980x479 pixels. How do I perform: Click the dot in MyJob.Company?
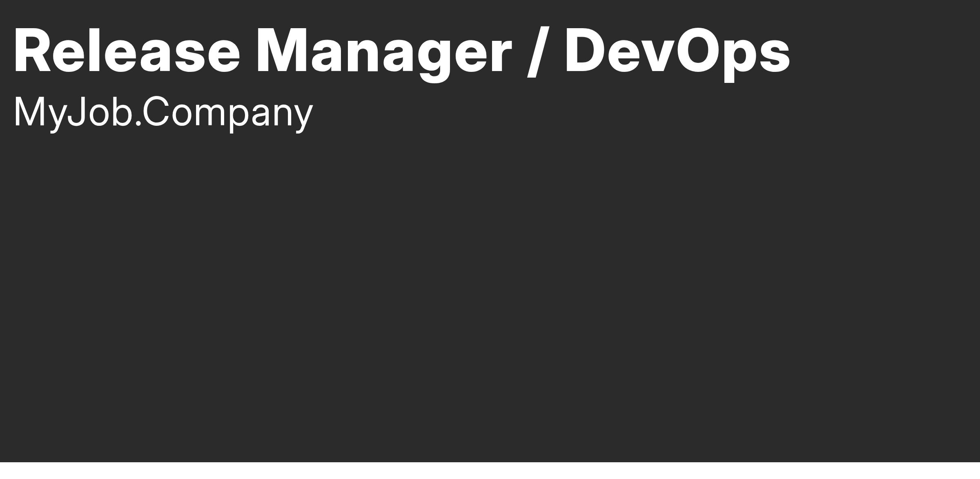click(138, 123)
